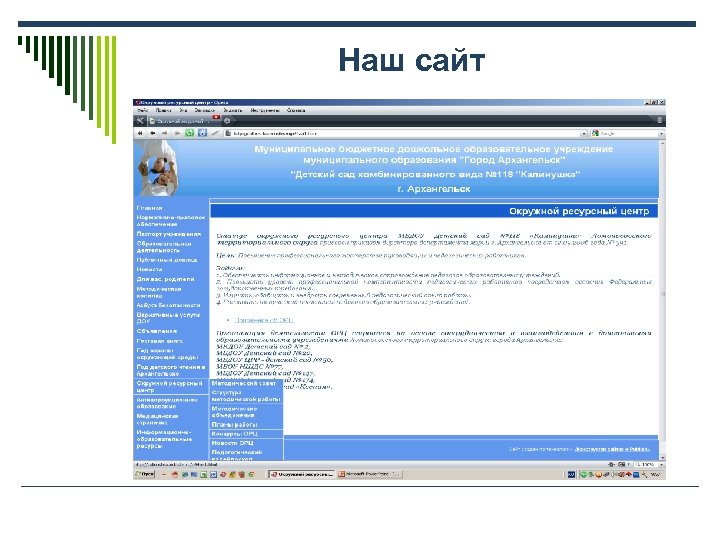Open the Главная sidebar link
The image size is (720, 540).
click(149, 208)
